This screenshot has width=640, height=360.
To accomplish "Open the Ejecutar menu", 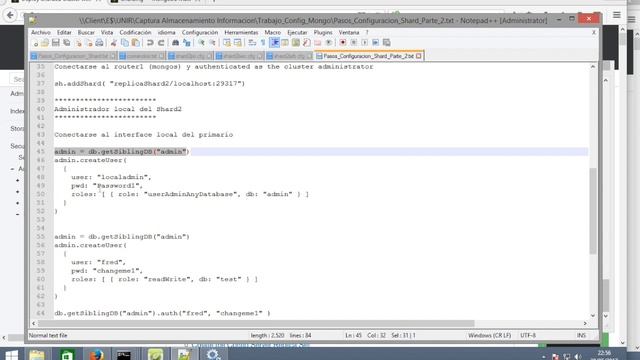I will 297,32.
